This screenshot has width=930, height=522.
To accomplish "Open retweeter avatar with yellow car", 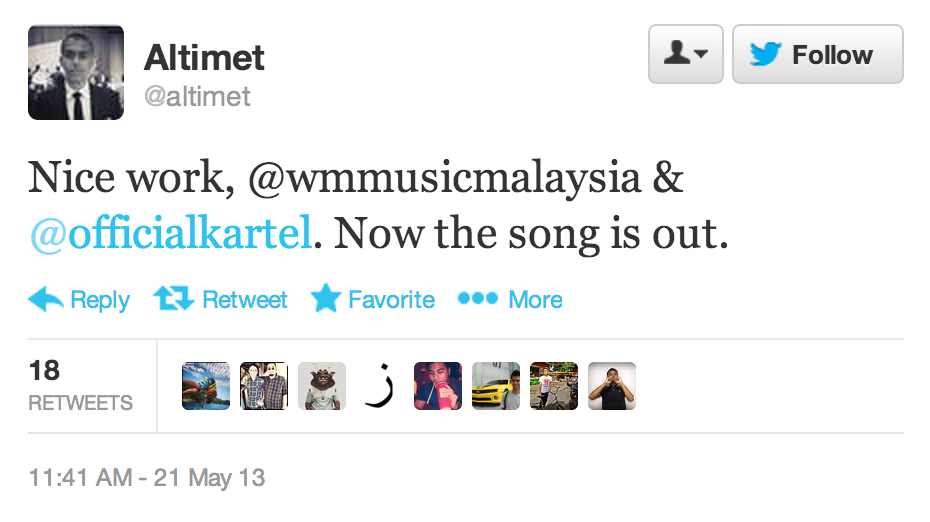I will click(496, 386).
